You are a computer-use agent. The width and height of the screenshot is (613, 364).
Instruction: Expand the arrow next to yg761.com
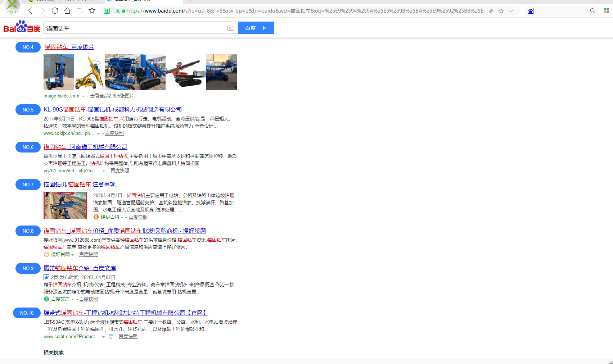click(x=104, y=171)
